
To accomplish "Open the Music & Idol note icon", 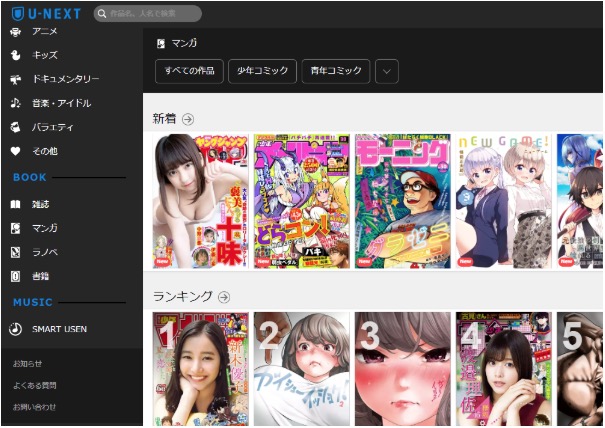I will 15,103.
